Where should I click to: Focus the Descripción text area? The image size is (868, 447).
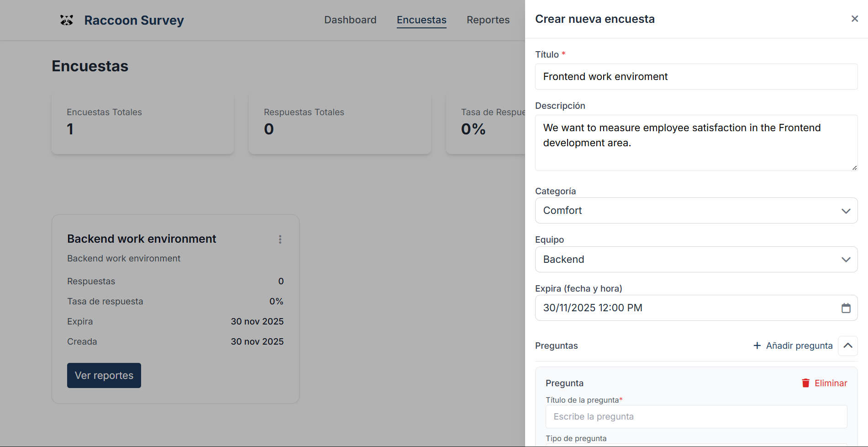[696, 143]
